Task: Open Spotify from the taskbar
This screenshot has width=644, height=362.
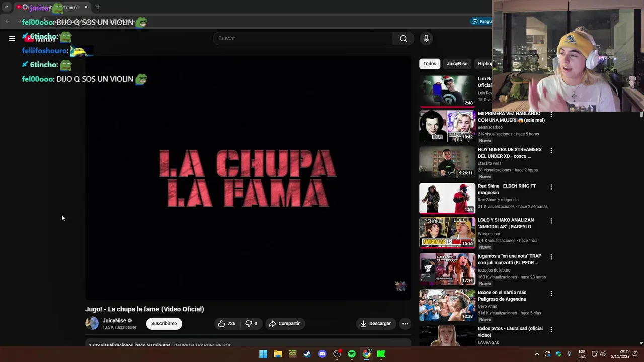Action: pos(352,354)
